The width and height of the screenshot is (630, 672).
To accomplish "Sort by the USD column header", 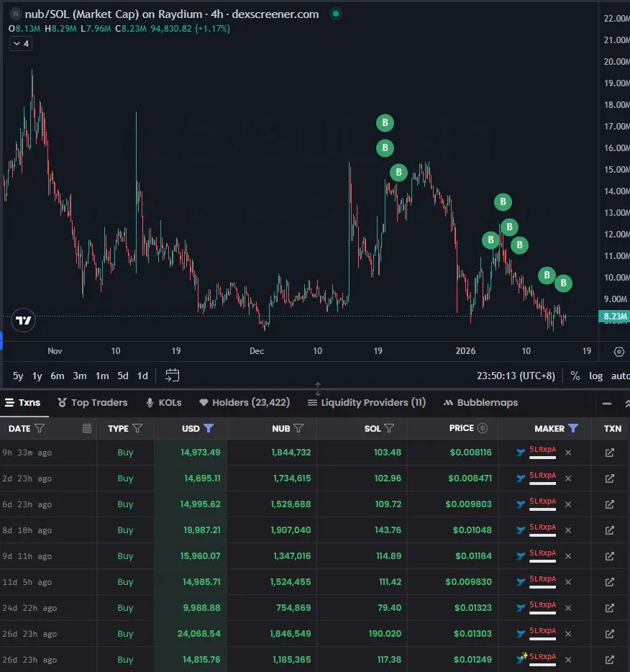I will click(x=191, y=429).
